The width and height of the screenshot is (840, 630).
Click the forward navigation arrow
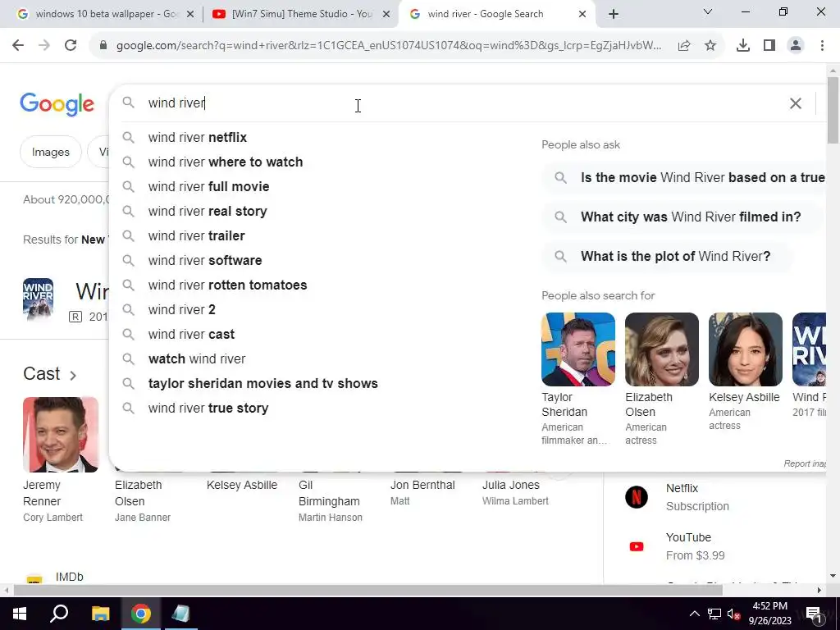point(44,46)
